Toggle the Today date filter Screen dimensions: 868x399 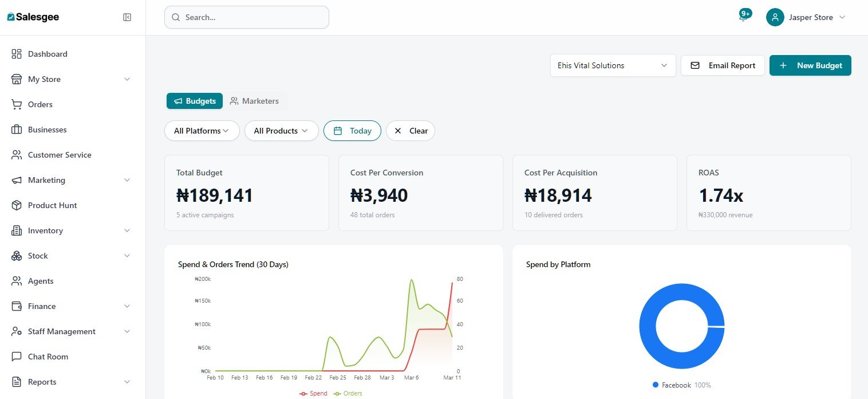coord(352,131)
